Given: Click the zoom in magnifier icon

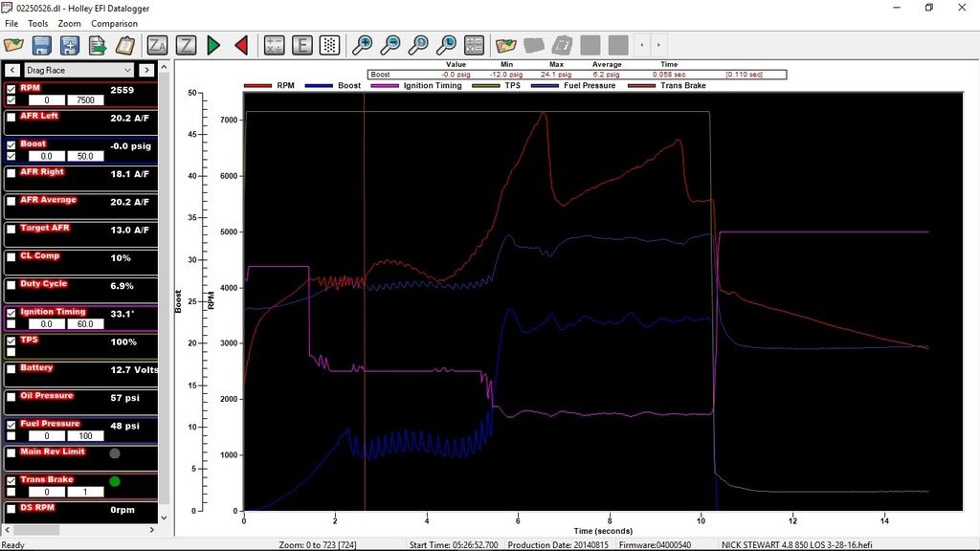Looking at the screenshot, I should 363,45.
